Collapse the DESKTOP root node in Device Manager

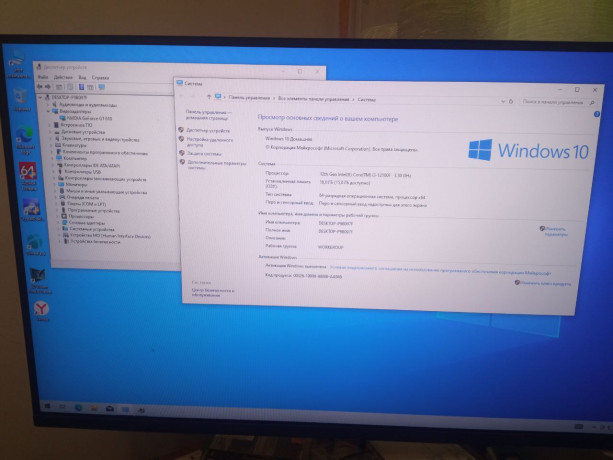tap(41, 97)
